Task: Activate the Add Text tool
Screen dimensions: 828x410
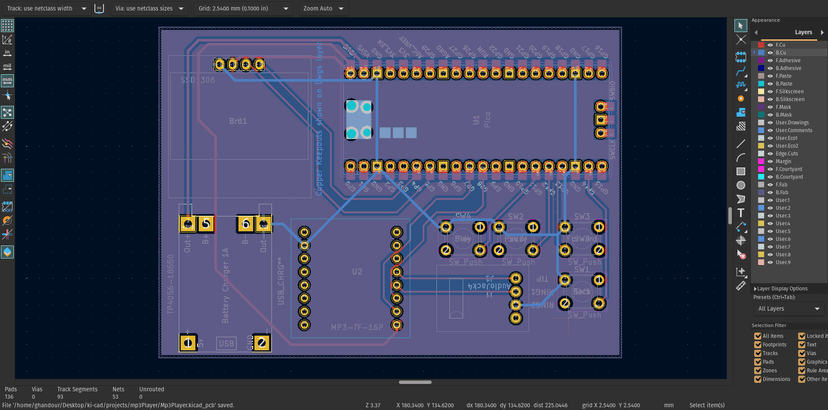Action: point(741,213)
